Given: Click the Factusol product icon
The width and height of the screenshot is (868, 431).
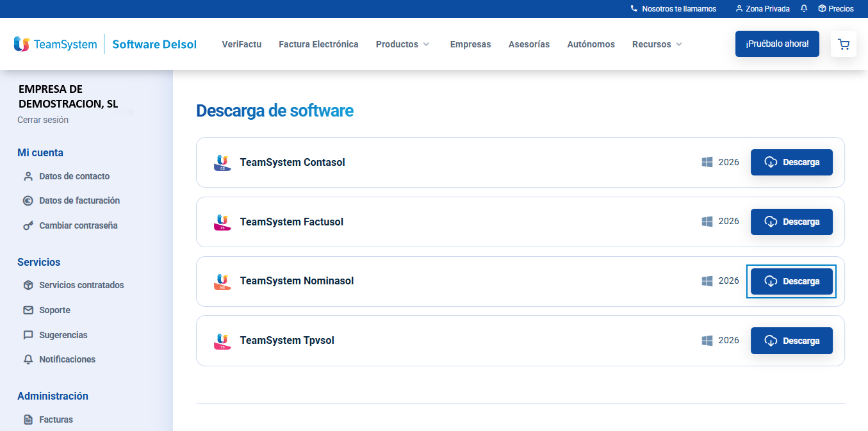Looking at the screenshot, I should 222,222.
